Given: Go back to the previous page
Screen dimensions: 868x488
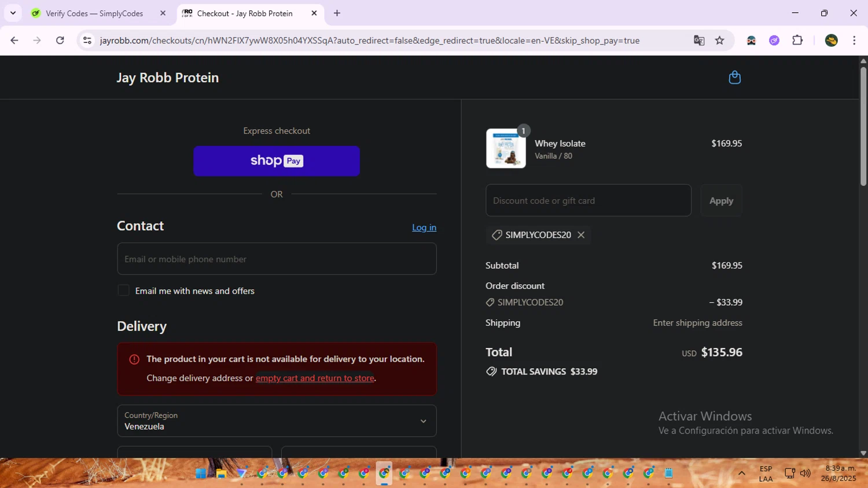Looking at the screenshot, I should [14, 41].
